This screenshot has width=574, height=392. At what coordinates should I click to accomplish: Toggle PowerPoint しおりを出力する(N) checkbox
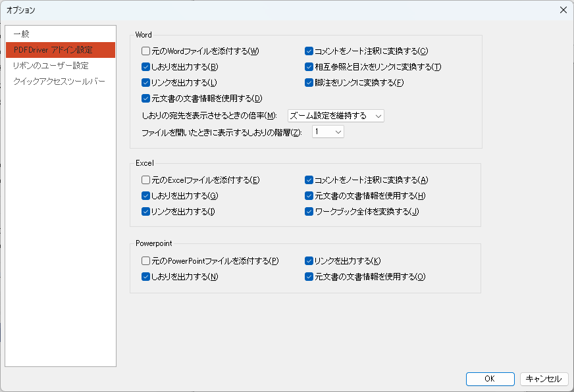click(145, 276)
